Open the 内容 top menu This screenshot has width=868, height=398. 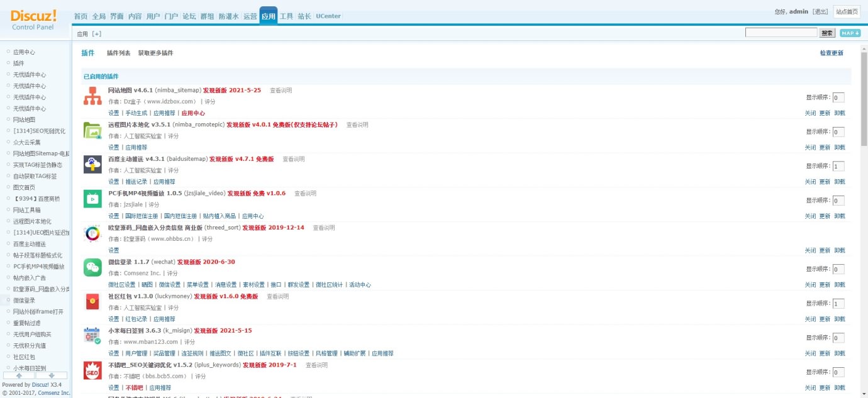point(135,16)
